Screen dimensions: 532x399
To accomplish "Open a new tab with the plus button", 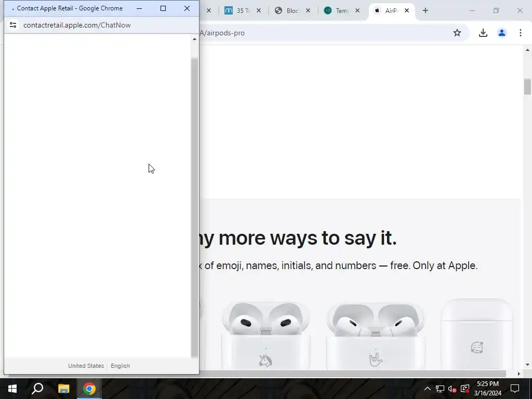I will (x=425, y=10).
